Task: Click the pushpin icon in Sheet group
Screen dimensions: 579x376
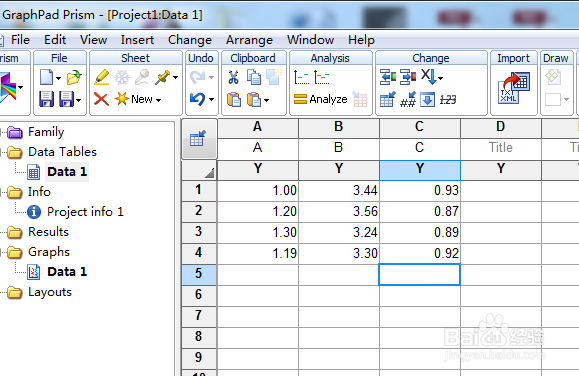Action: [x=162, y=78]
